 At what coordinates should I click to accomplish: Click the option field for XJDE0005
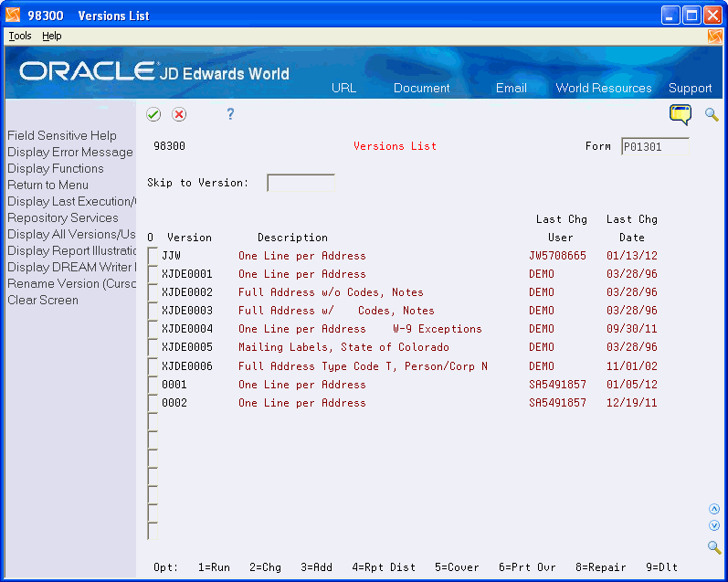pyautogui.click(x=153, y=347)
